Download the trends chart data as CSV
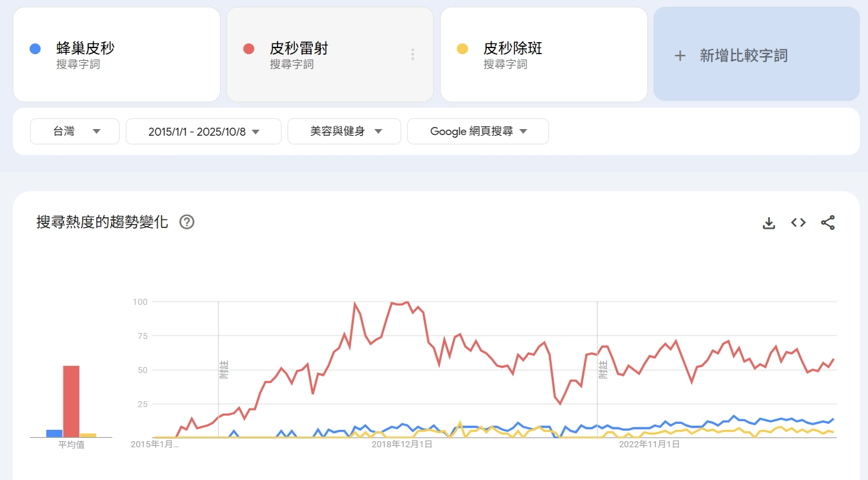 769,223
